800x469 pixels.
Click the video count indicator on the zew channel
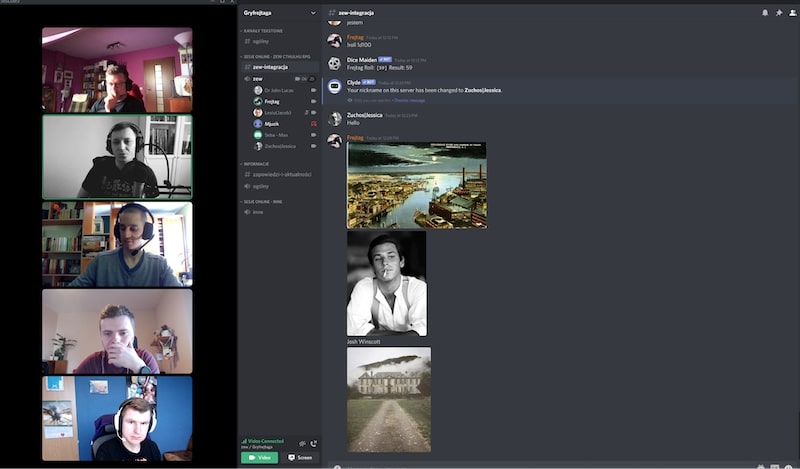point(301,79)
